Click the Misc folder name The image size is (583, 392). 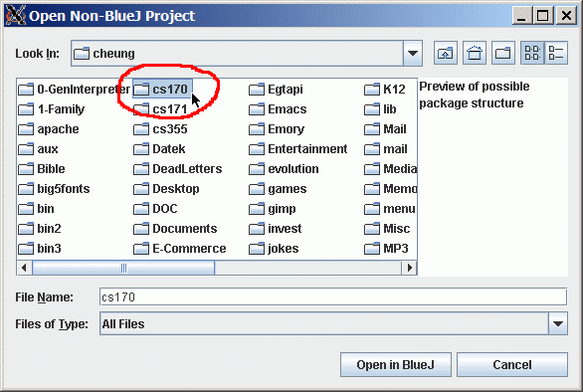click(x=397, y=229)
